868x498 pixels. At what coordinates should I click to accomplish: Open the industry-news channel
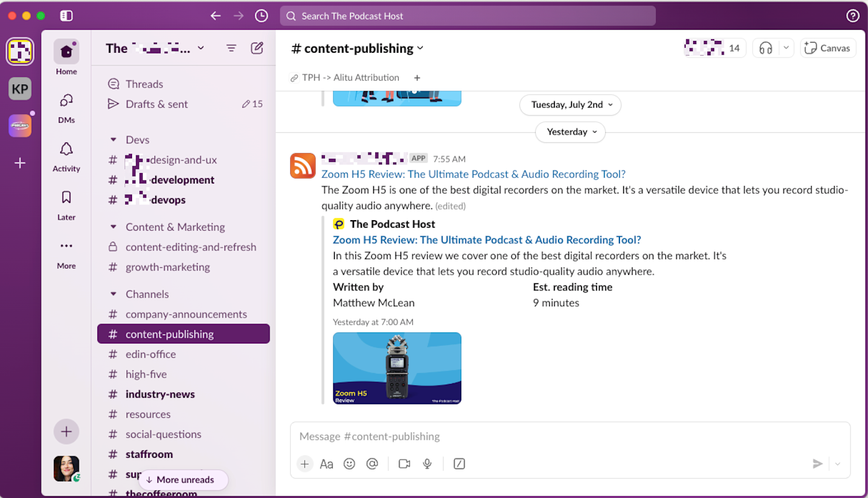pyautogui.click(x=184, y=394)
